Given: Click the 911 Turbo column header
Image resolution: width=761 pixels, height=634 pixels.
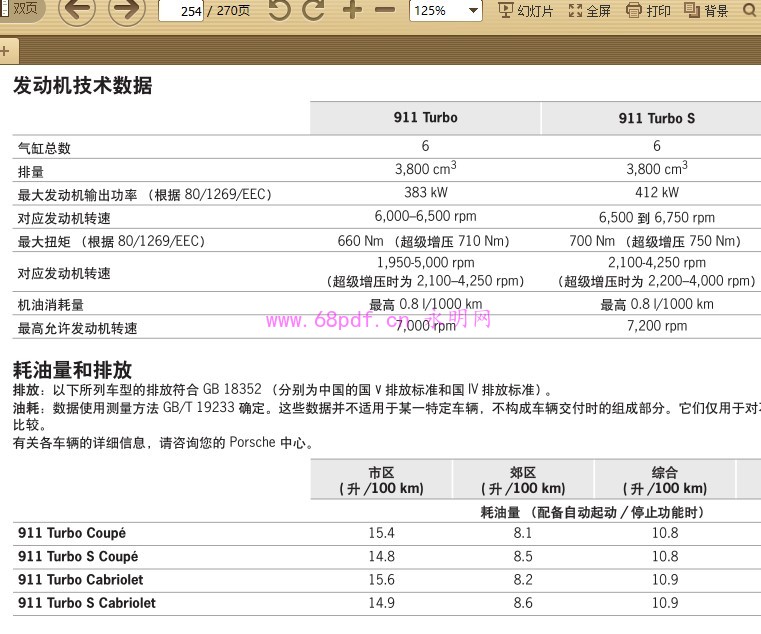Looking at the screenshot, I should point(425,118).
